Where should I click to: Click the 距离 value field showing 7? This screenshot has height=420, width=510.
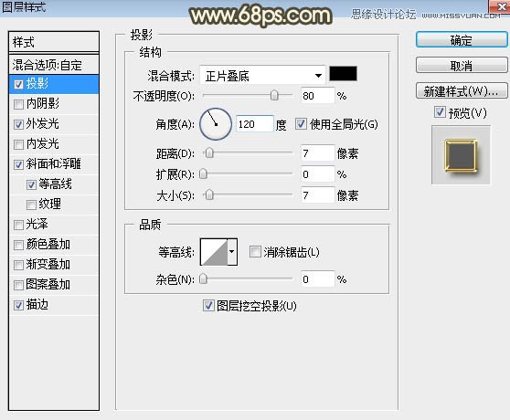[x=317, y=153]
